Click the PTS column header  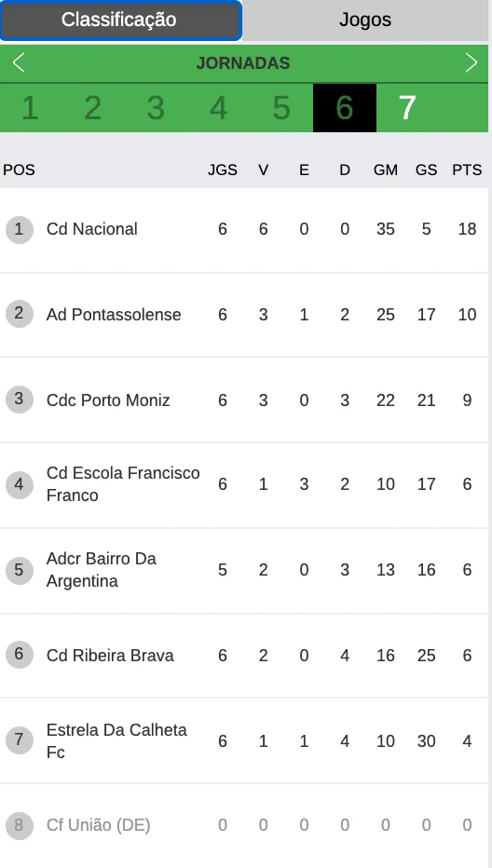click(467, 170)
